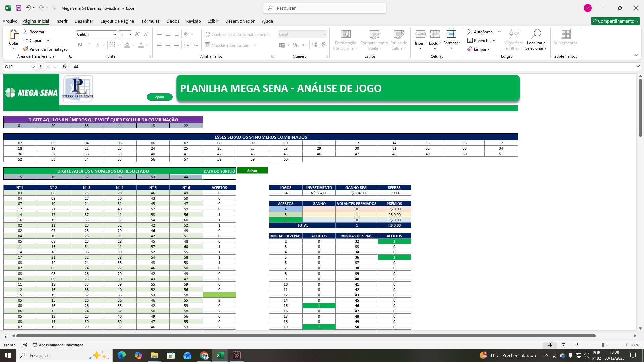
Task: Open the Name Box G19 dropdown
Action: [33, 67]
